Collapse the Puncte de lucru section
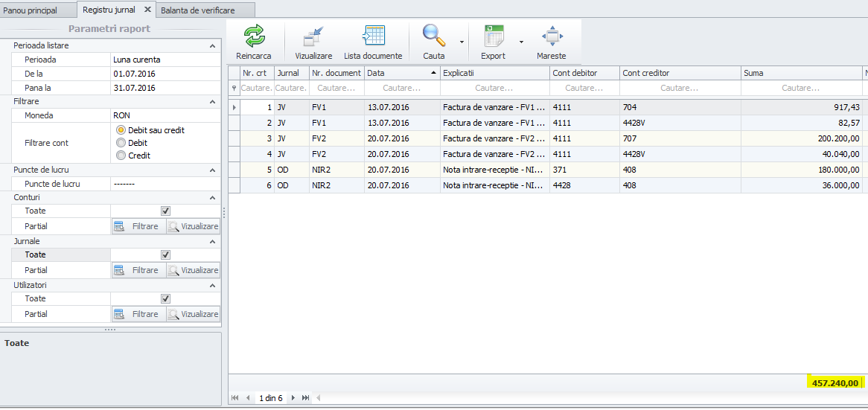This screenshot has height=410, width=868. coord(212,170)
